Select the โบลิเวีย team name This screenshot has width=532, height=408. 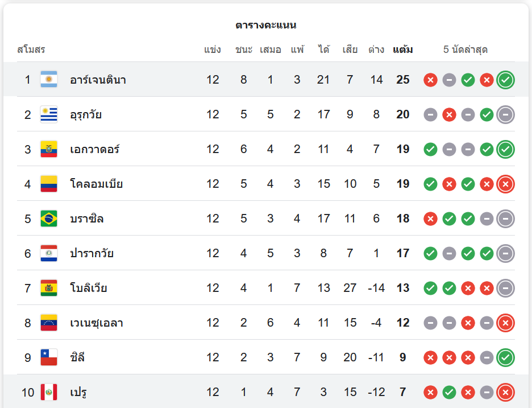[88, 288]
